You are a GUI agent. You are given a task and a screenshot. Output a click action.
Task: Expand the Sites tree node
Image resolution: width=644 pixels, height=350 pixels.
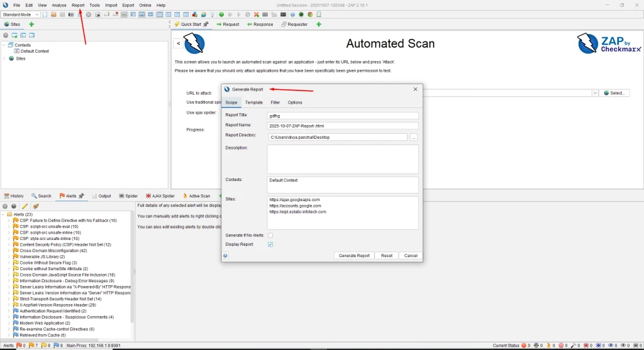pyautogui.click(x=4, y=58)
